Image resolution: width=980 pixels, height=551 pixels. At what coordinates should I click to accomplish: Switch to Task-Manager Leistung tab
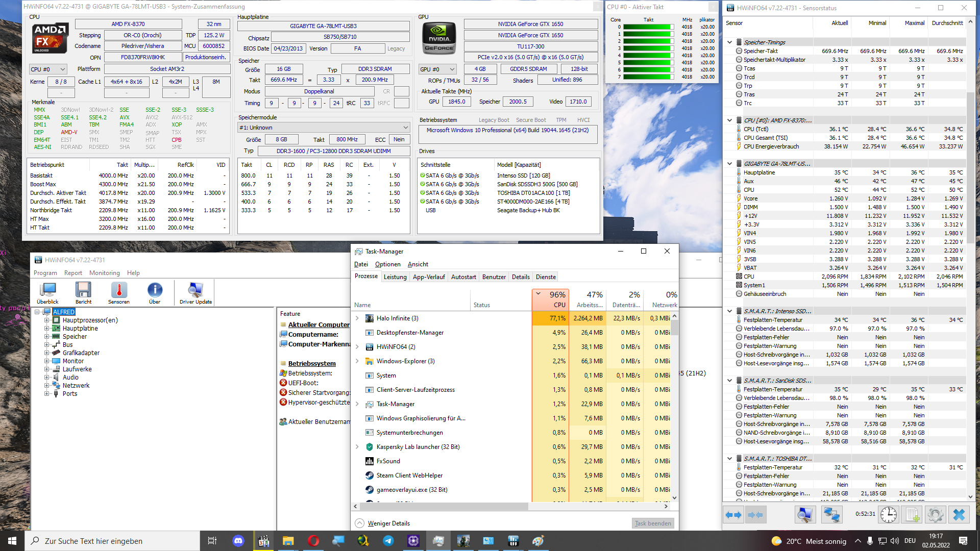394,277
